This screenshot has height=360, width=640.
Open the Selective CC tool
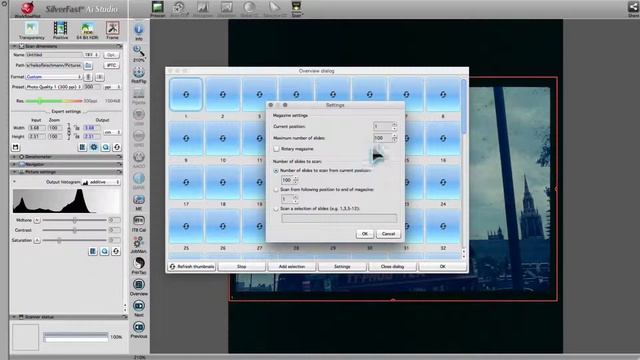pyautogui.click(x=274, y=8)
